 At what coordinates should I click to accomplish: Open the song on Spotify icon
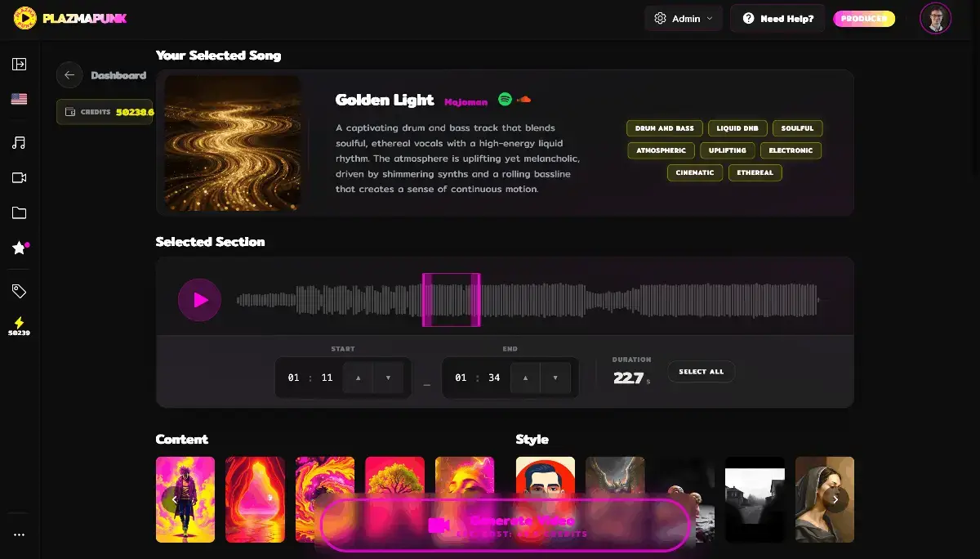coord(505,100)
